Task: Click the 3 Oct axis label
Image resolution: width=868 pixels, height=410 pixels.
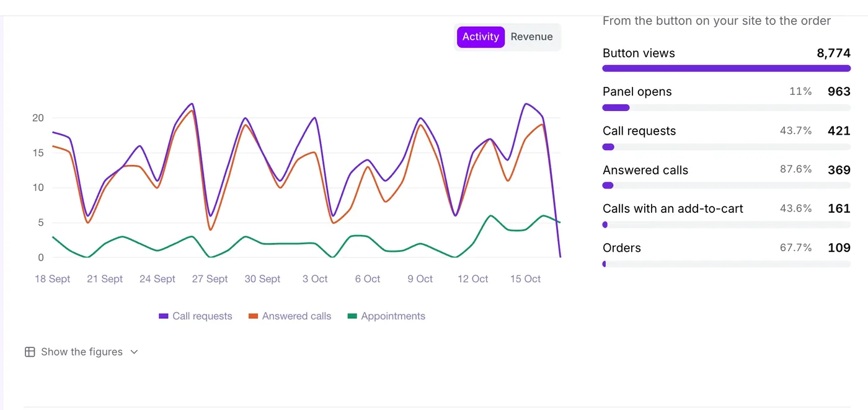Action: (315, 279)
